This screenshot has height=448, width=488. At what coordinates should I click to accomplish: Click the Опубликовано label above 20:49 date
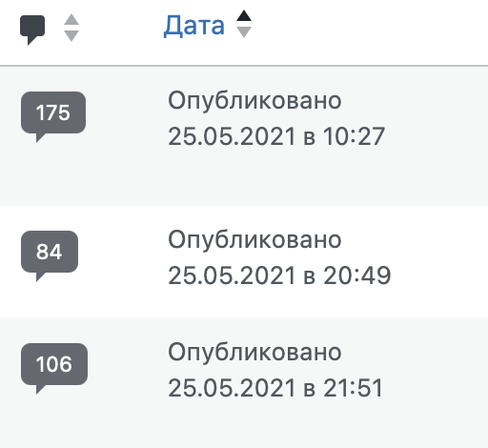pos(254,240)
